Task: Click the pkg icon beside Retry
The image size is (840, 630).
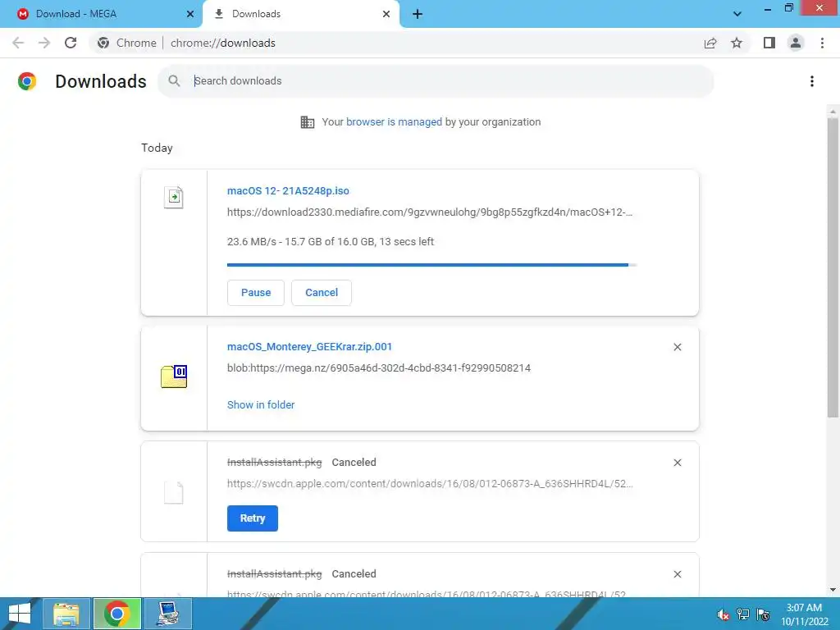Action: tap(174, 492)
